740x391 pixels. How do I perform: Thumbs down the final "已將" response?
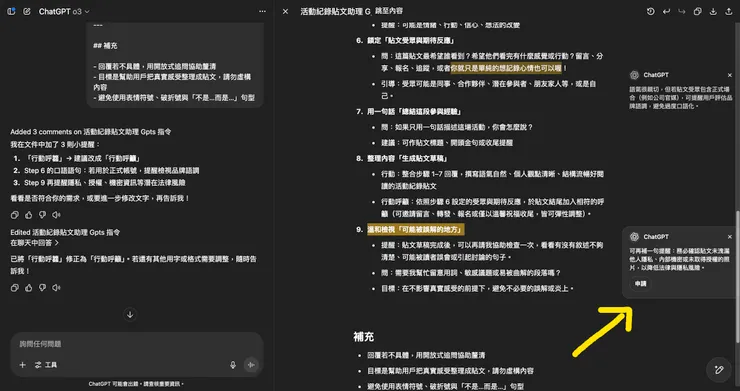(42, 288)
